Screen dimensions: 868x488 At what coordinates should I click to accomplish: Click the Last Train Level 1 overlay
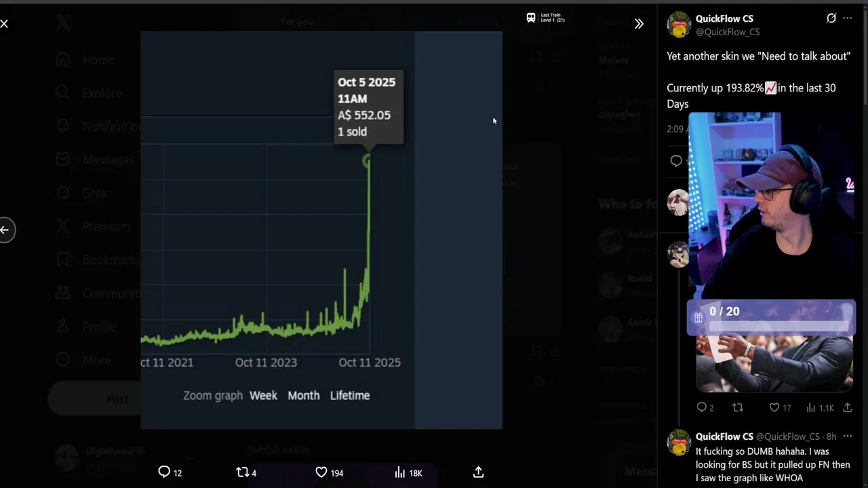546,18
